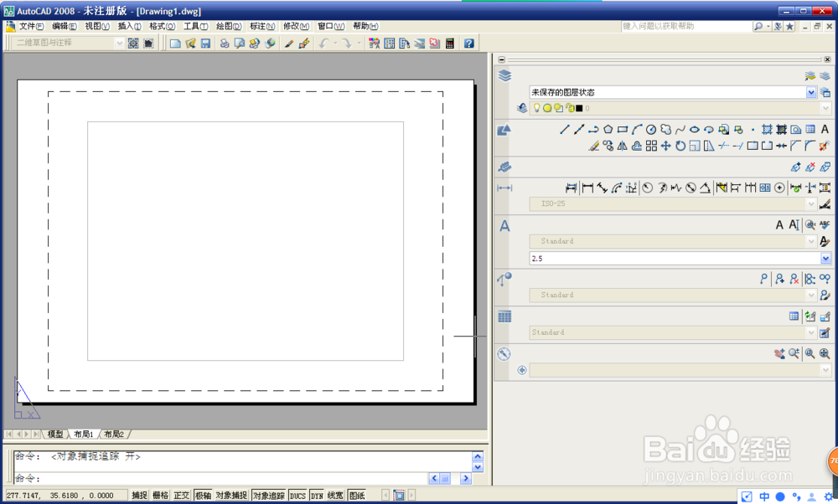Switch to the 模型 tab
This screenshot has width=838, height=504.
(55, 434)
